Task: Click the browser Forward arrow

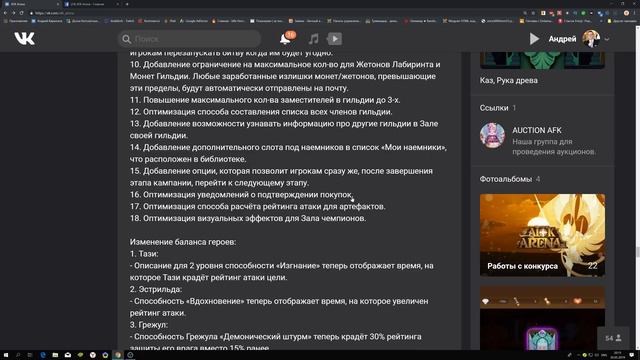Action: [x=13, y=13]
